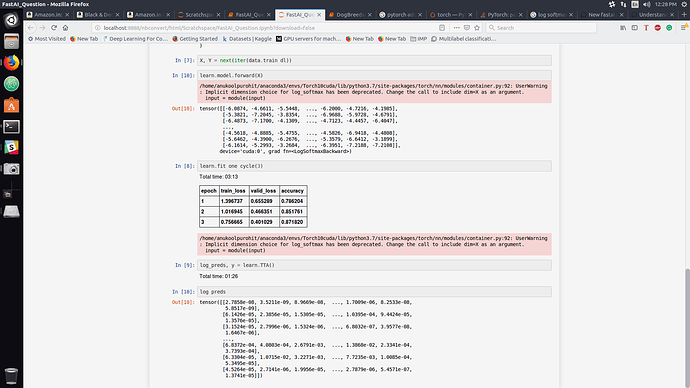This screenshot has height=388, width=690.
Task: Click the train_loss value 1.396737
Action: (x=231, y=201)
